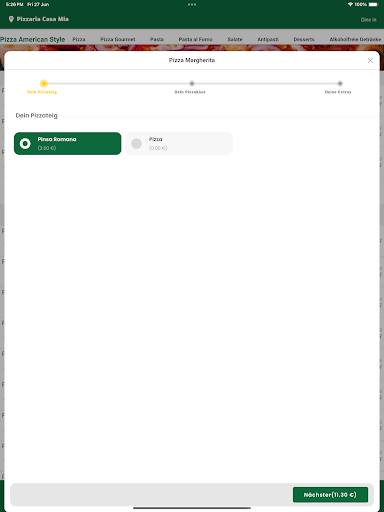The height and width of the screenshot is (512, 384).
Task: Click the Pizza Margherita dialog title
Action: 192,60
